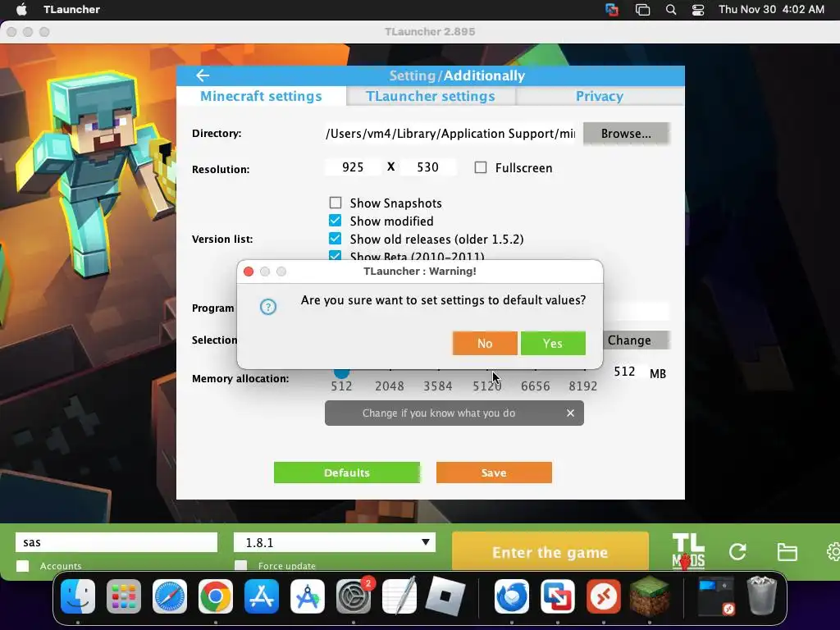840x630 pixels.
Task: Click the remote desktop menu bar icon
Action: click(612, 10)
